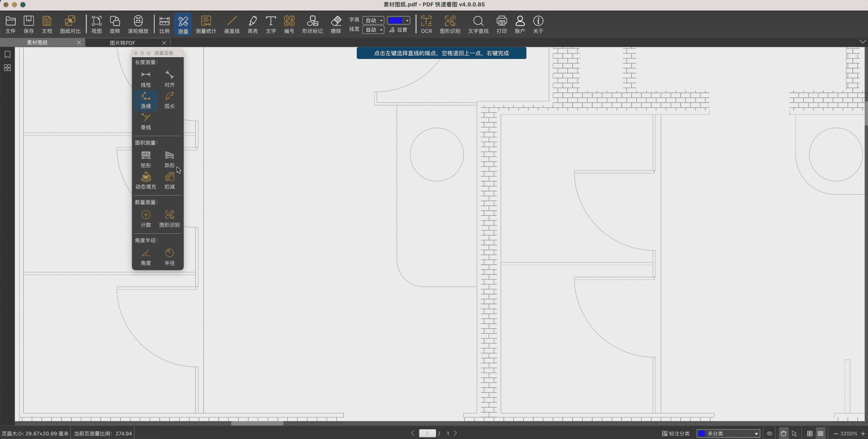The height and width of the screenshot is (439, 868).
Task: Click the 设置 settings button
Action: tap(398, 30)
